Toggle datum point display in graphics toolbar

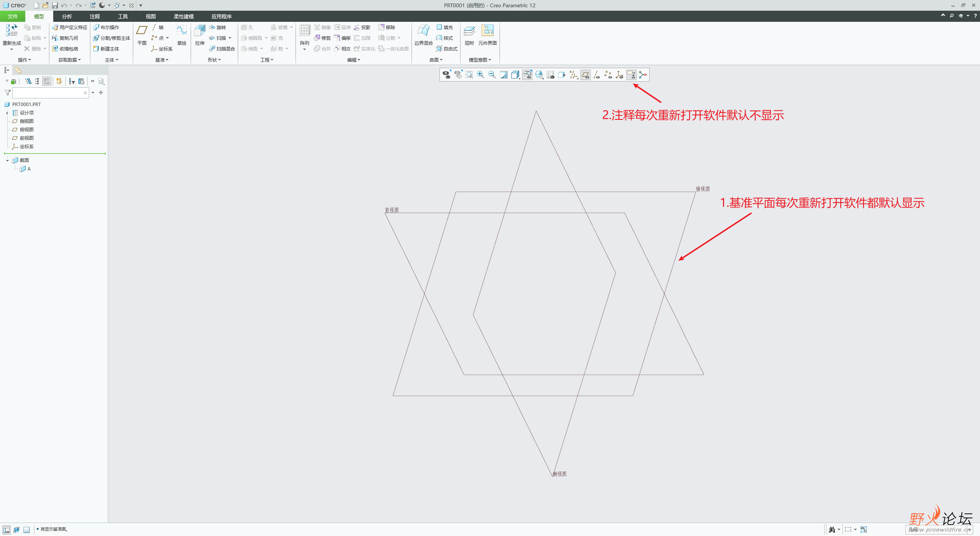coord(608,75)
